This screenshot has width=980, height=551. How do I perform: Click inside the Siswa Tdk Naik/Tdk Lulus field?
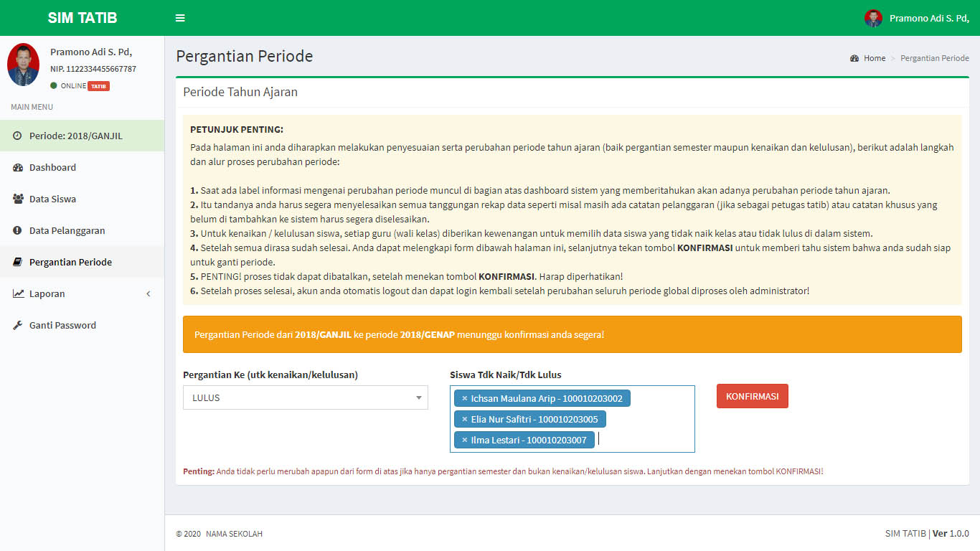(573, 419)
